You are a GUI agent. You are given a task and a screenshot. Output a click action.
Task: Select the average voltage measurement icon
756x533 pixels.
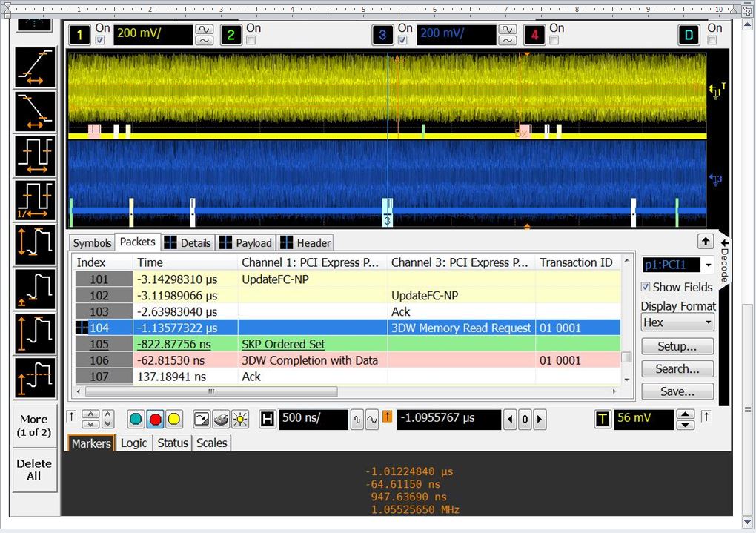point(35,377)
